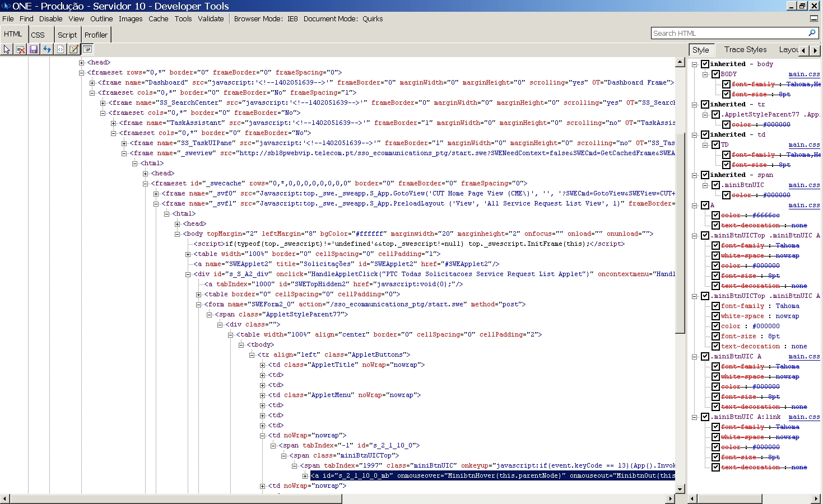The width and height of the screenshot is (823, 504).
Task: Click the HTML tree vertical scrollbar thumb
Action: click(x=680, y=233)
